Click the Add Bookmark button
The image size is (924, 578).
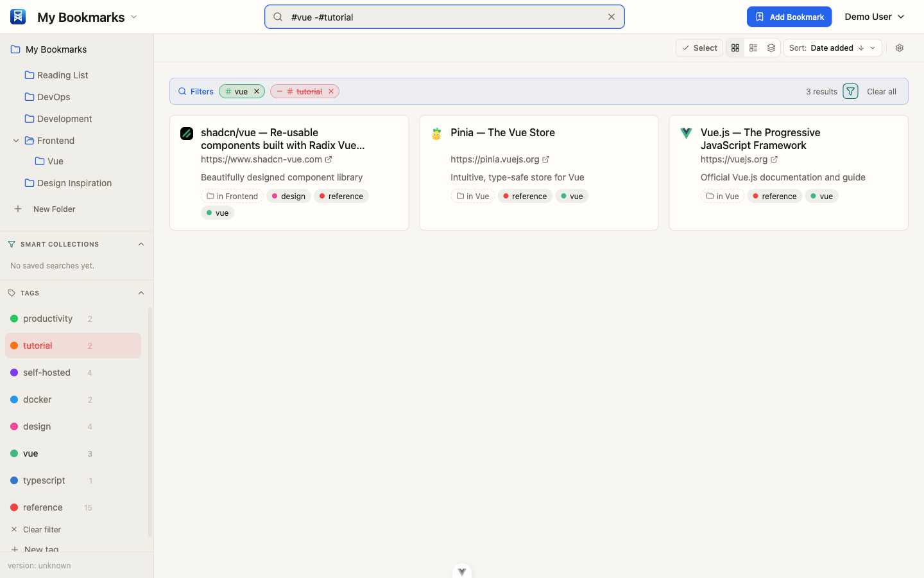pyautogui.click(x=789, y=17)
